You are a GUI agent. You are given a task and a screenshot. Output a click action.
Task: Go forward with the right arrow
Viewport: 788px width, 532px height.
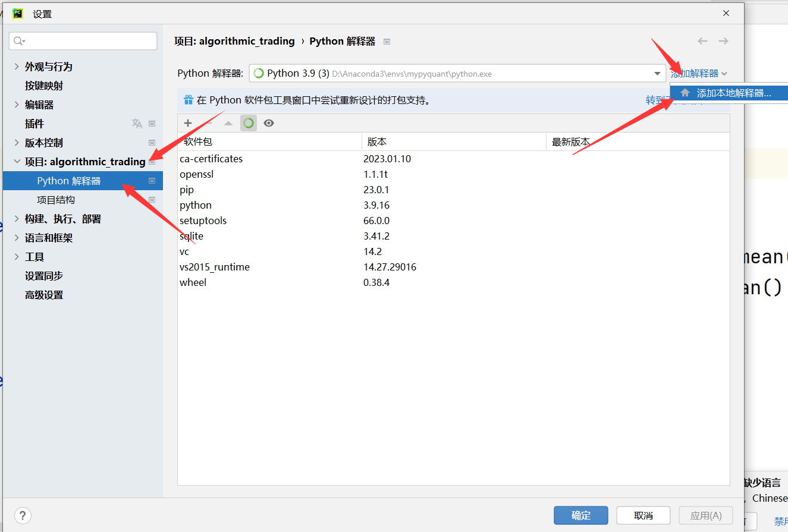pyautogui.click(x=723, y=41)
